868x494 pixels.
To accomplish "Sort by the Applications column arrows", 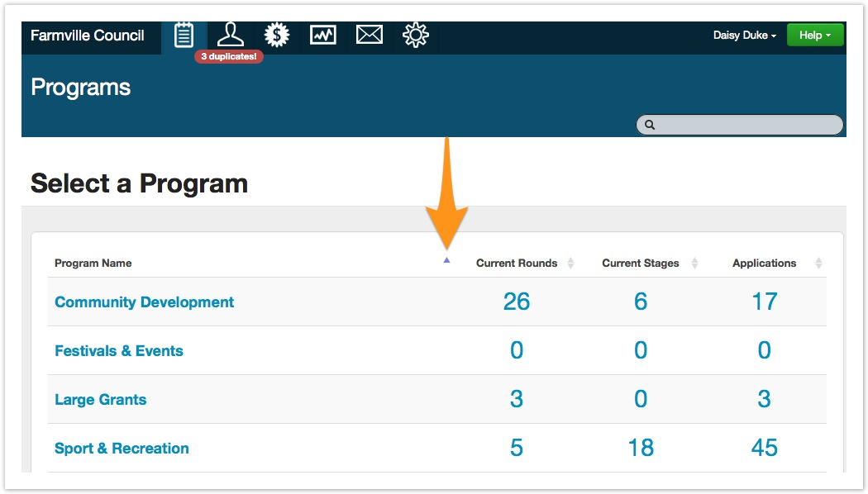I will tap(818, 264).
